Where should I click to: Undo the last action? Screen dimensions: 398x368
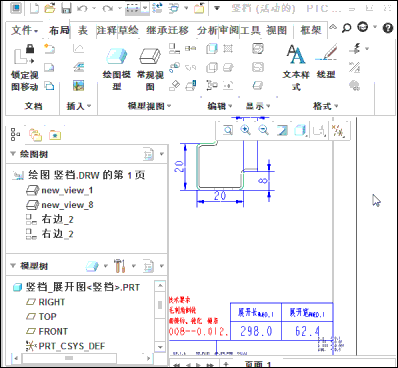point(82,8)
